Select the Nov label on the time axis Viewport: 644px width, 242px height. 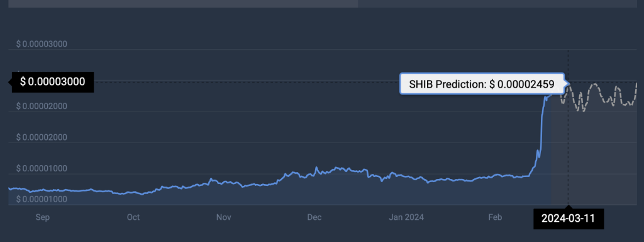[x=223, y=217]
